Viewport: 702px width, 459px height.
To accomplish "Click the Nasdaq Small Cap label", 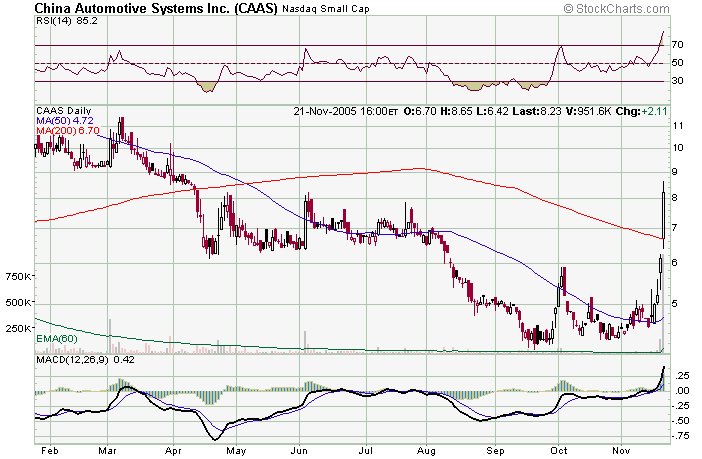I will (326, 9).
